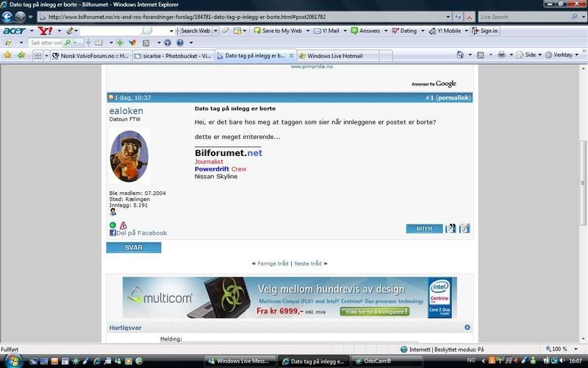The image size is (588, 368).
Task: Click the Y! Mail toolbar icon
Action: 326,31
